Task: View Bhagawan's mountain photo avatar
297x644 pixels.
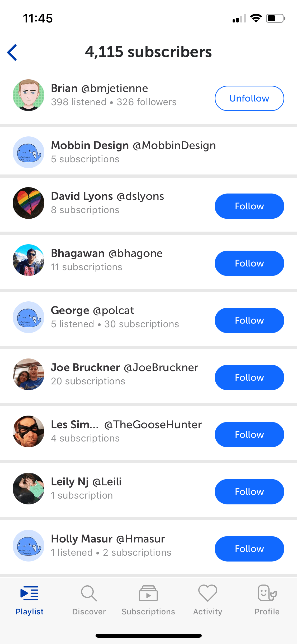Action: pyautogui.click(x=29, y=260)
